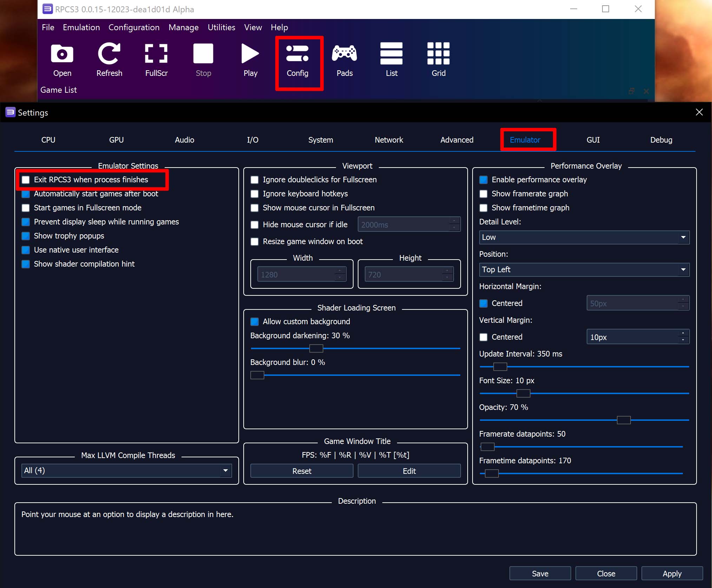Toggle Prevent display sleep while running games
712x588 pixels.
point(26,222)
